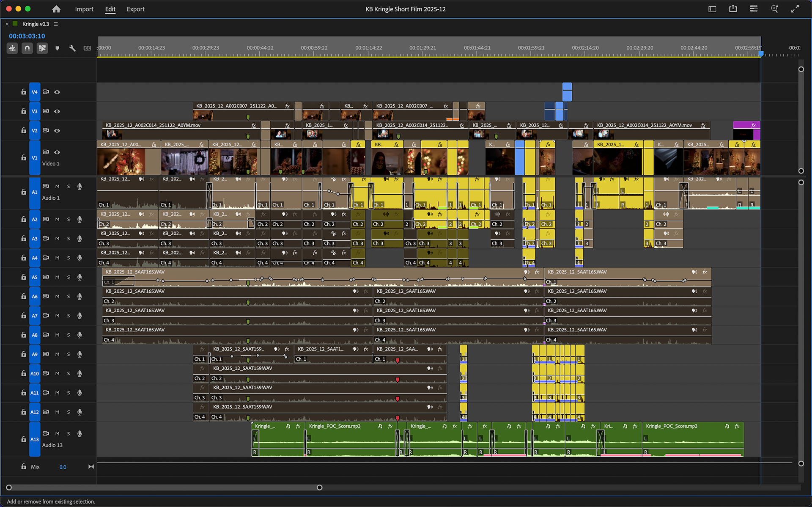This screenshot has width=812, height=507.
Task: Click the horizontal zoom bar left handle
Action: (9, 488)
